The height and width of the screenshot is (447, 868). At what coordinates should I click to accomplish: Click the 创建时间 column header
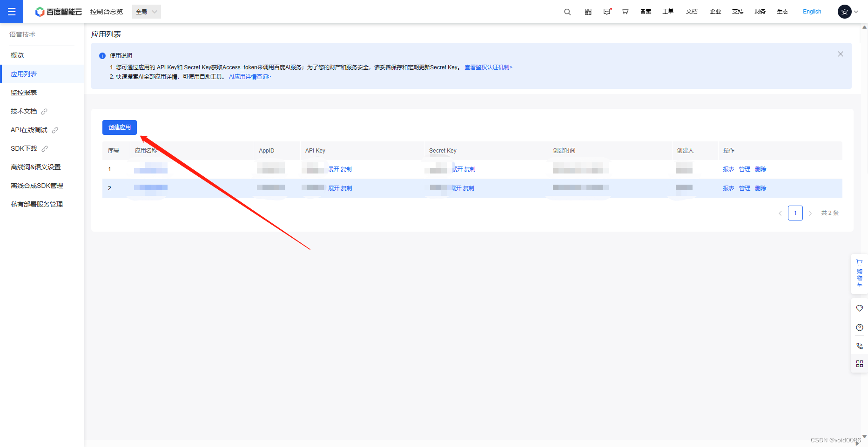(x=564, y=151)
